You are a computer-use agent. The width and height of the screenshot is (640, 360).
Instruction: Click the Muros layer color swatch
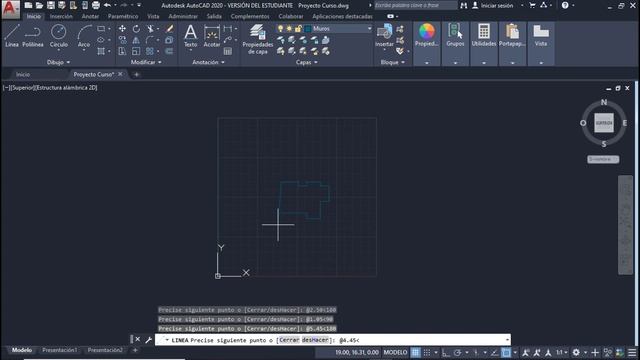[308, 29]
